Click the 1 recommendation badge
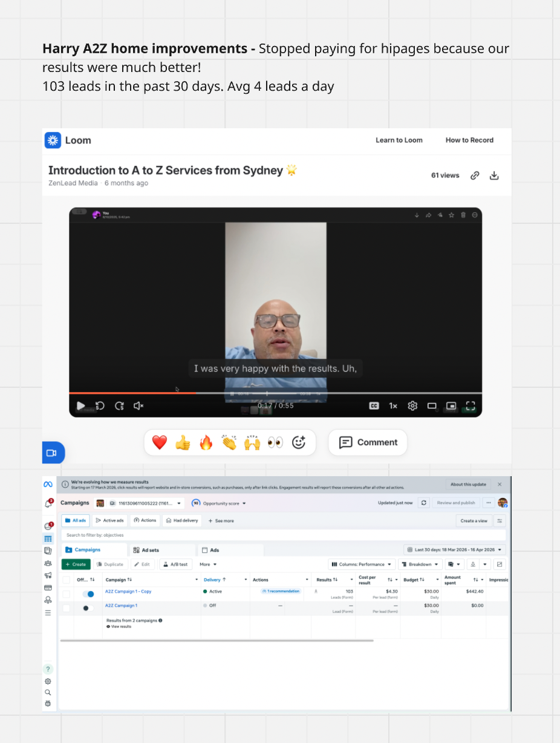The image size is (560, 743). 281,591
